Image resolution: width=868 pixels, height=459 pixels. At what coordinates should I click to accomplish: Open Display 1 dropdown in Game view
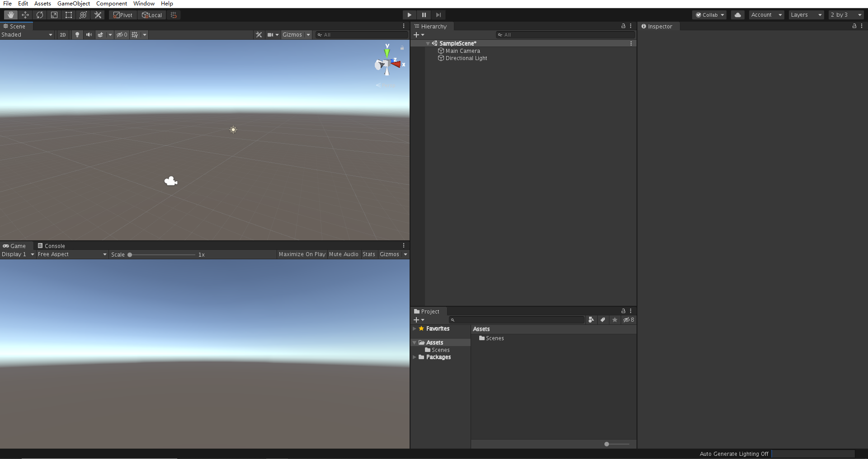click(18, 254)
